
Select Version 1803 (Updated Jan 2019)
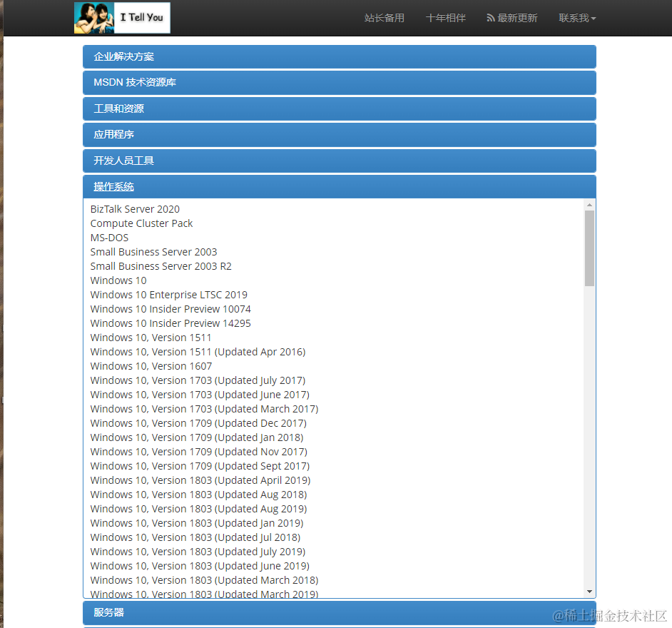197,523
